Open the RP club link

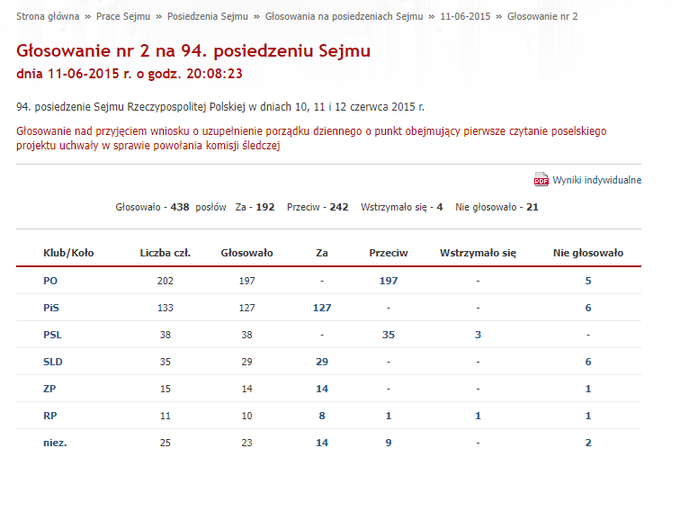click(50, 415)
